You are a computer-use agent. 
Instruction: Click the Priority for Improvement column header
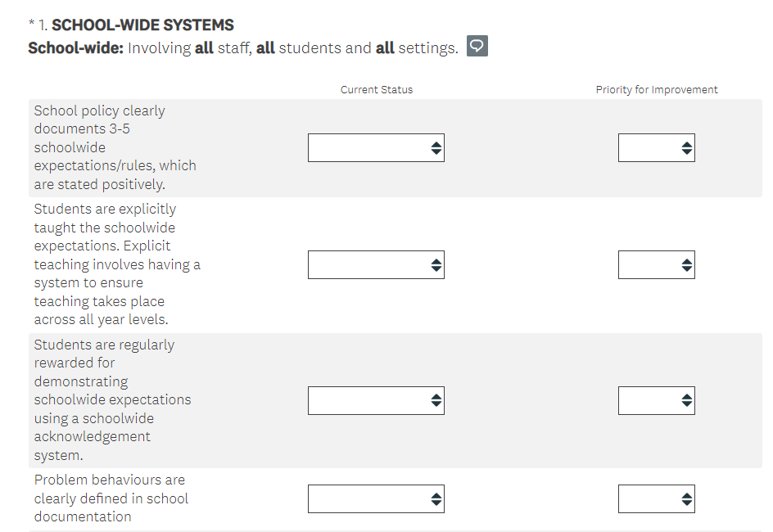pos(656,90)
